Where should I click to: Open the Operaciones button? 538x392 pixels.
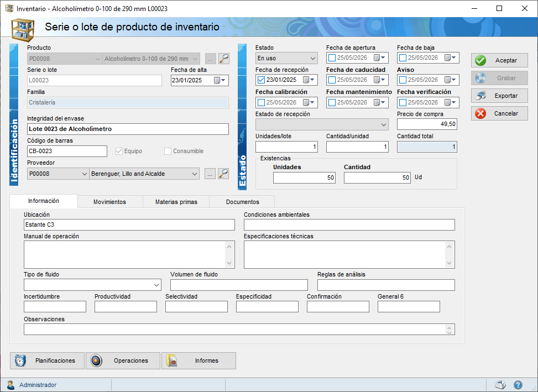123,360
